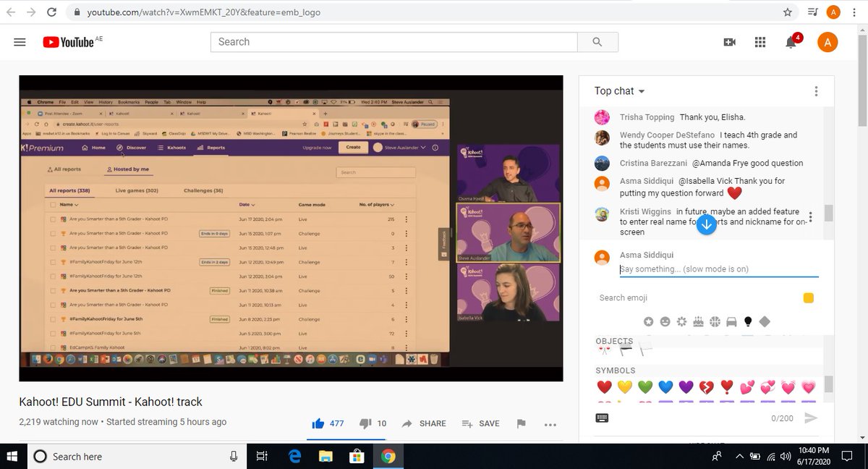
Task: Open Windows Start menu
Action: pyautogui.click(x=12, y=456)
